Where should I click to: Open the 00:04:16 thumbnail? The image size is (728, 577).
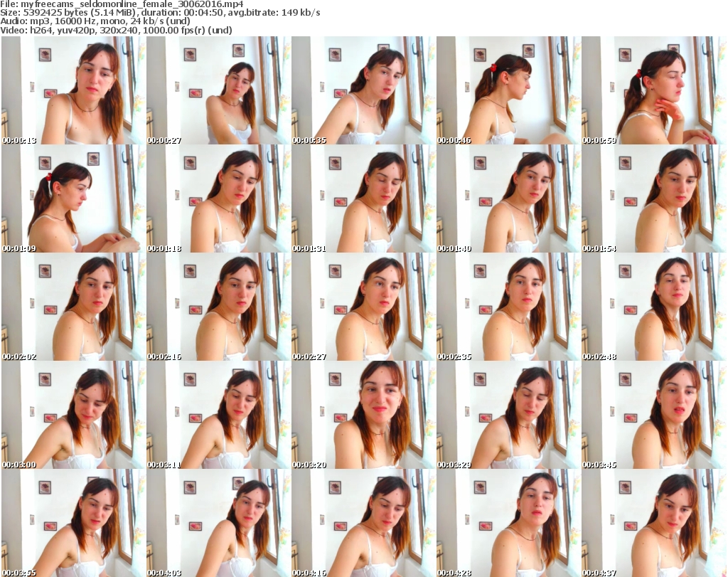click(x=363, y=524)
